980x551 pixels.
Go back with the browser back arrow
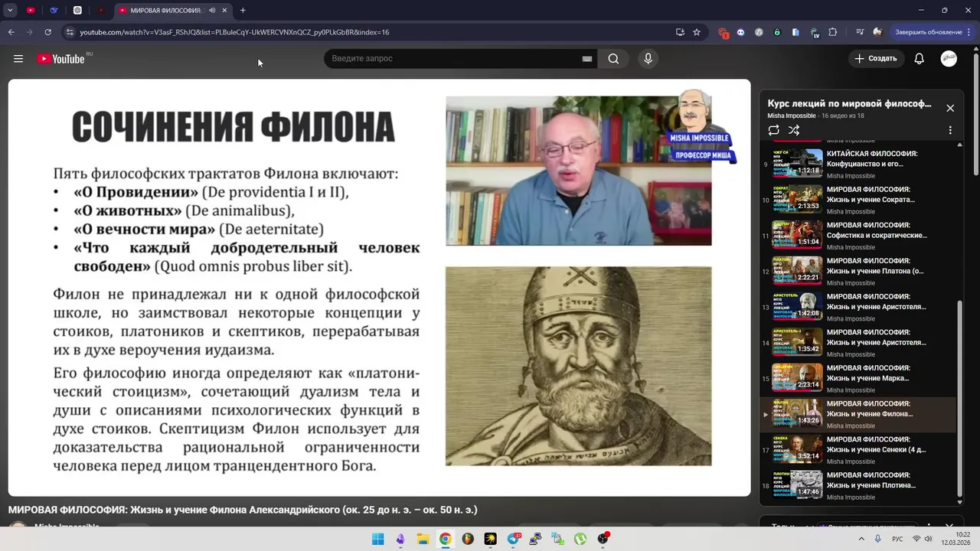[x=11, y=32]
